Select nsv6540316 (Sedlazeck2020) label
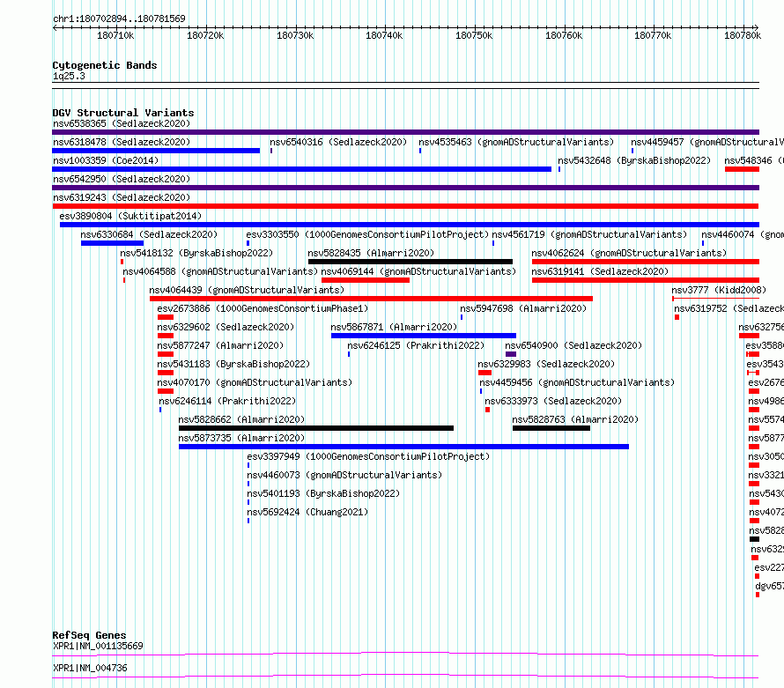Image resolution: width=784 pixels, height=688 pixels. pyautogui.click(x=338, y=142)
